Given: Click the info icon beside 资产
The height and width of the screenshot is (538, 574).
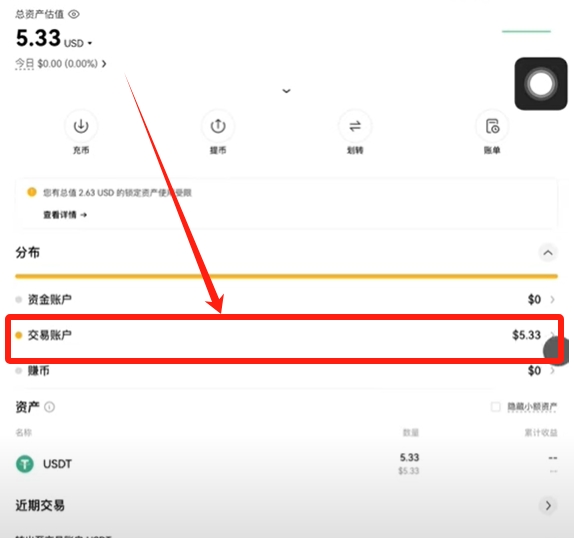Looking at the screenshot, I should (49, 407).
